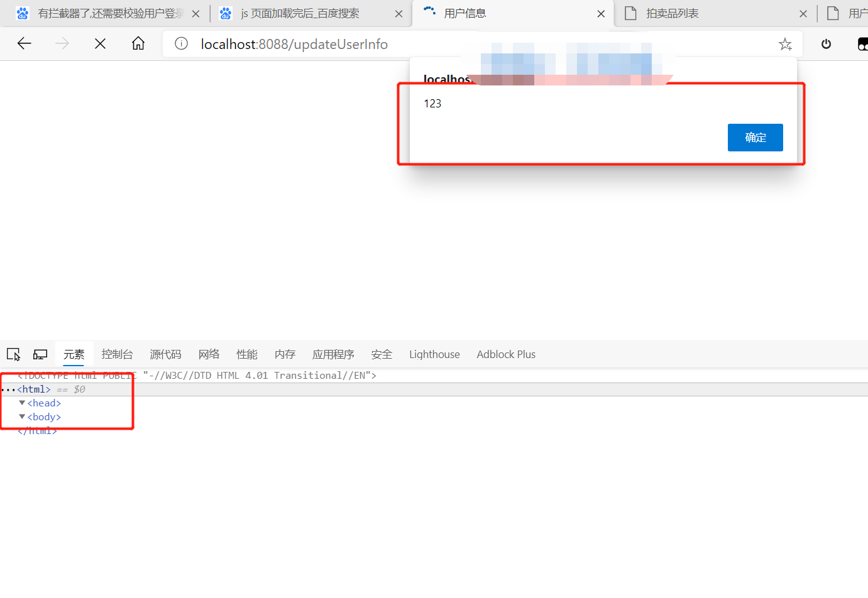Collapse the html element in the DOM tree
The height and width of the screenshot is (598, 868).
(x=8, y=389)
